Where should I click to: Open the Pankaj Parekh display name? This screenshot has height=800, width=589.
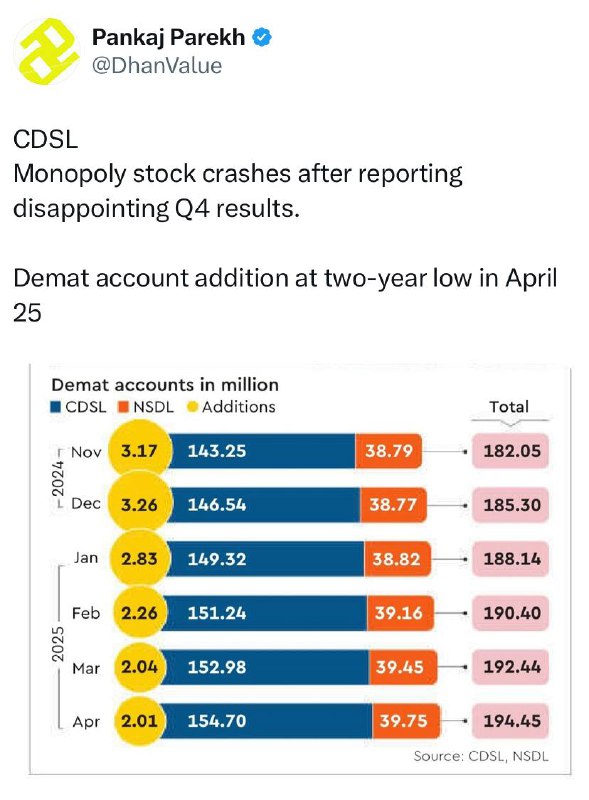pos(168,37)
